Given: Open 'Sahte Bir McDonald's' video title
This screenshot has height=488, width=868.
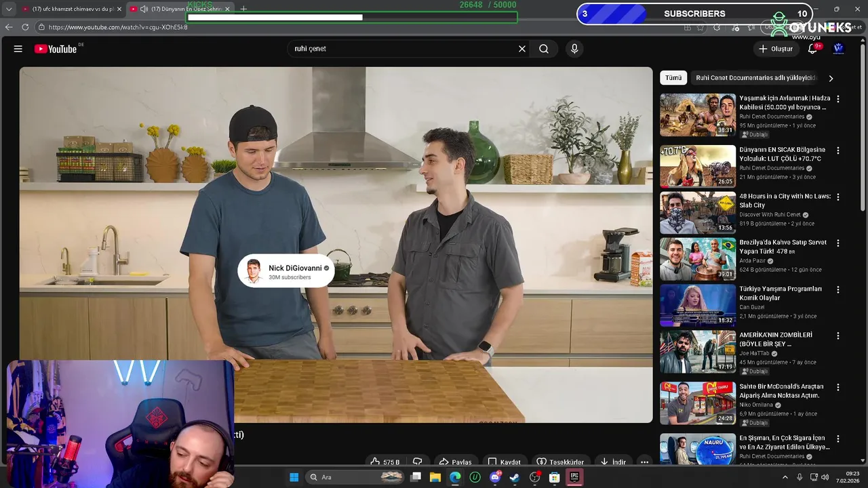Looking at the screenshot, I should [x=781, y=391].
